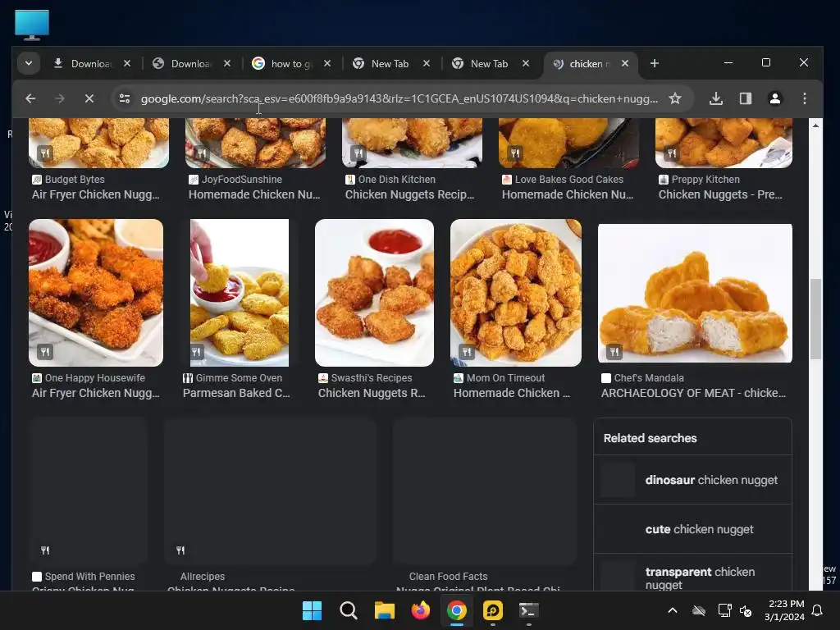This screenshot has height=630, width=840.
Task: Open Love Bakes Good Cakes result link
Action: pyautogui.click(x=568, y=194)
